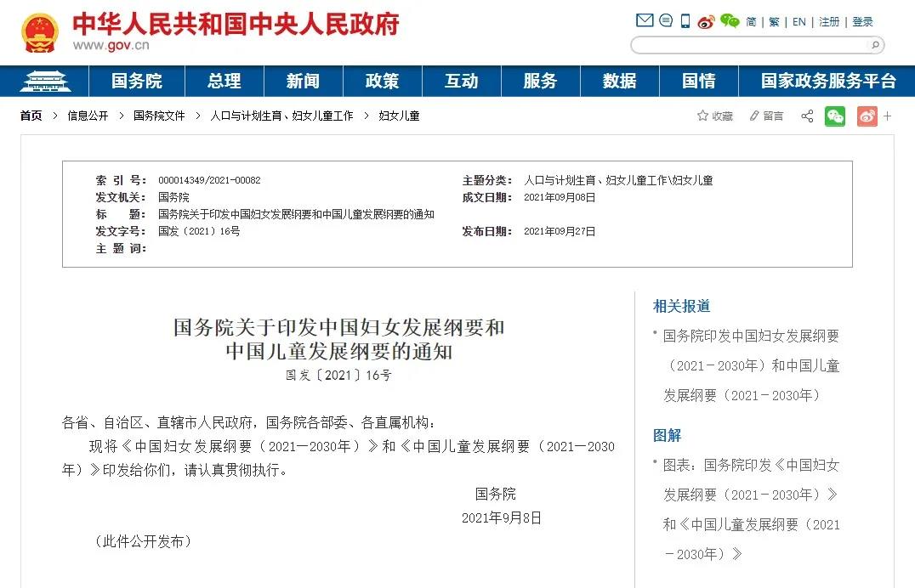This screenshot has width=915, height=588.
Task: Click the email envelope icon in header
Action: tap(645, 21)
